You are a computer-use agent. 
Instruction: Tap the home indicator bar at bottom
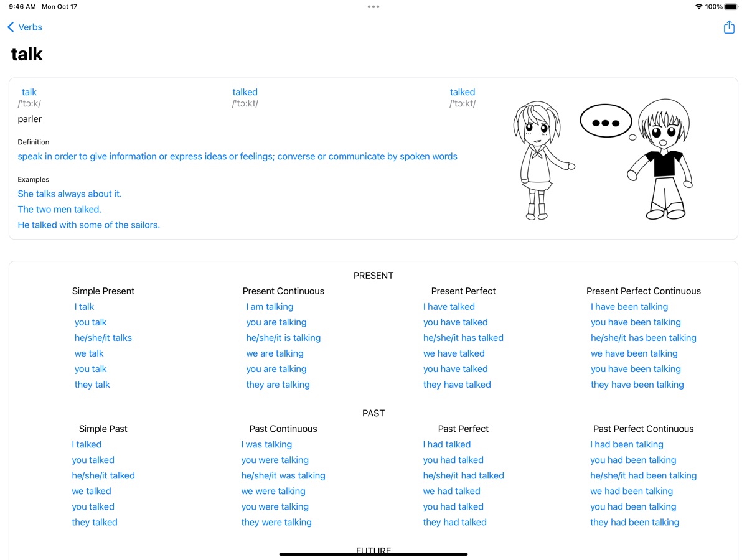(374, 554)
